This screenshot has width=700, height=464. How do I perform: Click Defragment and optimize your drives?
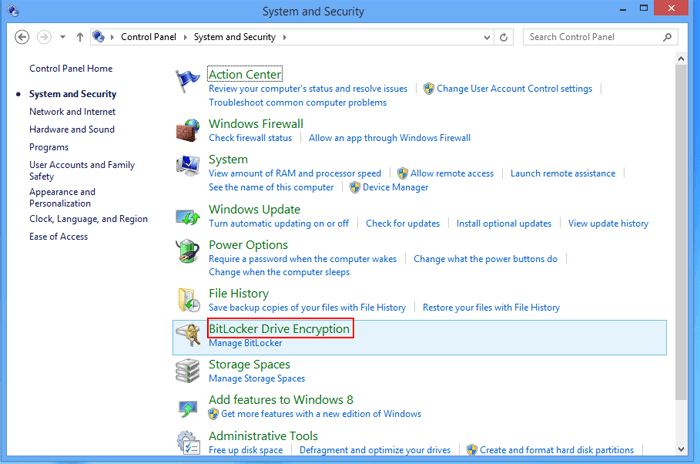(x=375, y=450)
